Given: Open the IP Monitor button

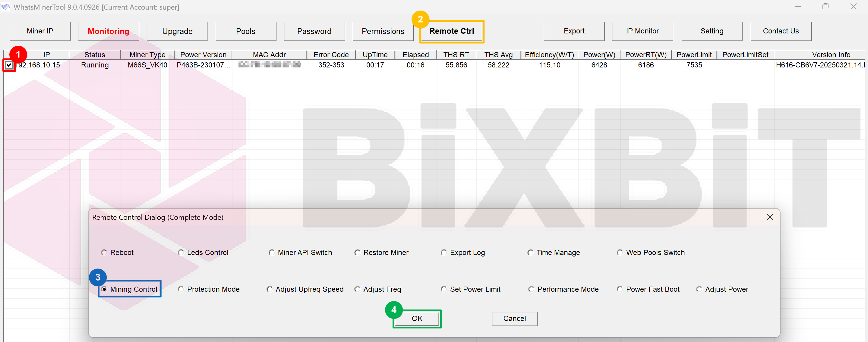Looking at the screenshot, I should [x=642, y=31].
